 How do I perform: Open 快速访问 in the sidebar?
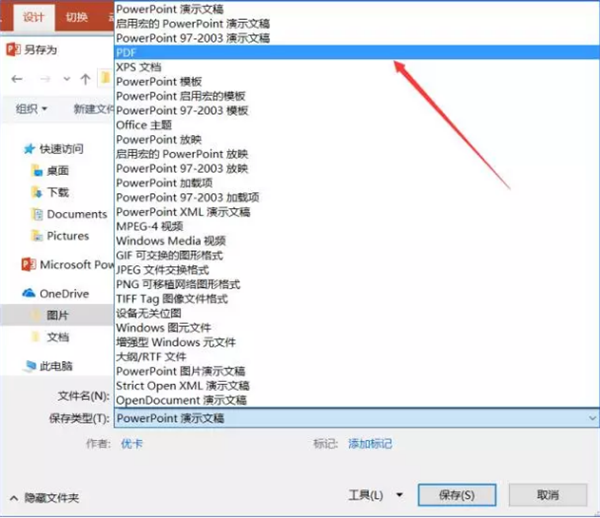62,149
